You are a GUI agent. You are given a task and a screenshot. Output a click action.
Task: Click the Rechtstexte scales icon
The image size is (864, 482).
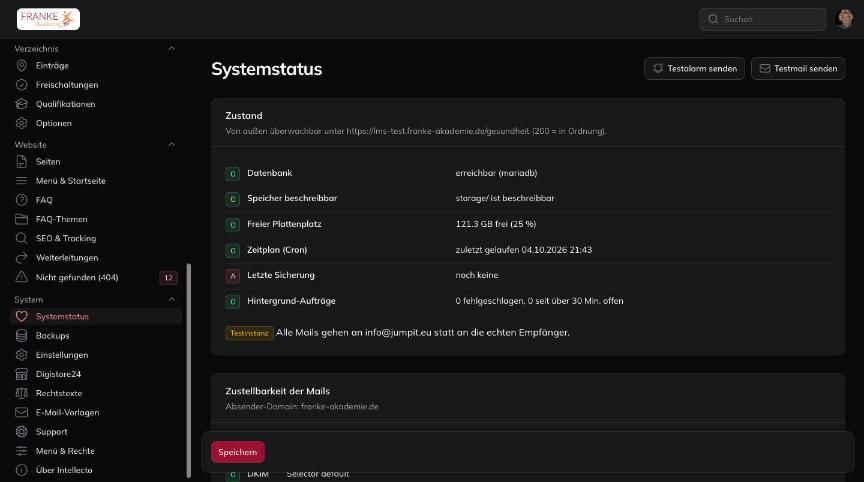[21, 393]
